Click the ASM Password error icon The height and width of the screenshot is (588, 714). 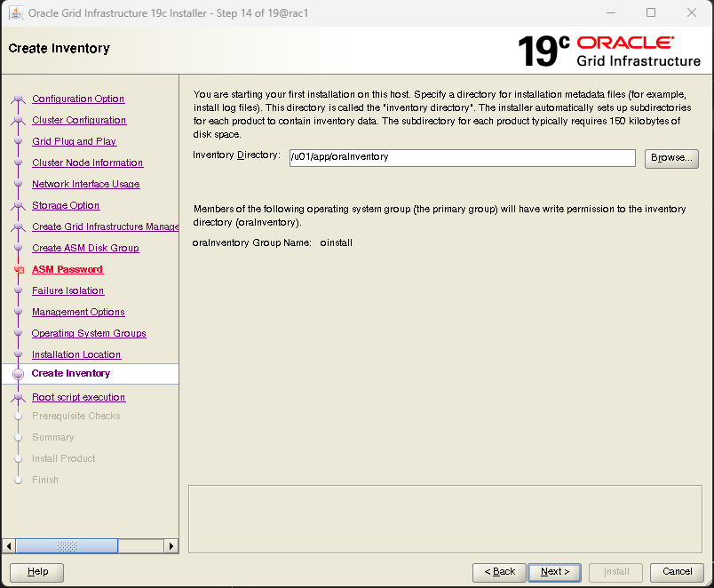19,270
